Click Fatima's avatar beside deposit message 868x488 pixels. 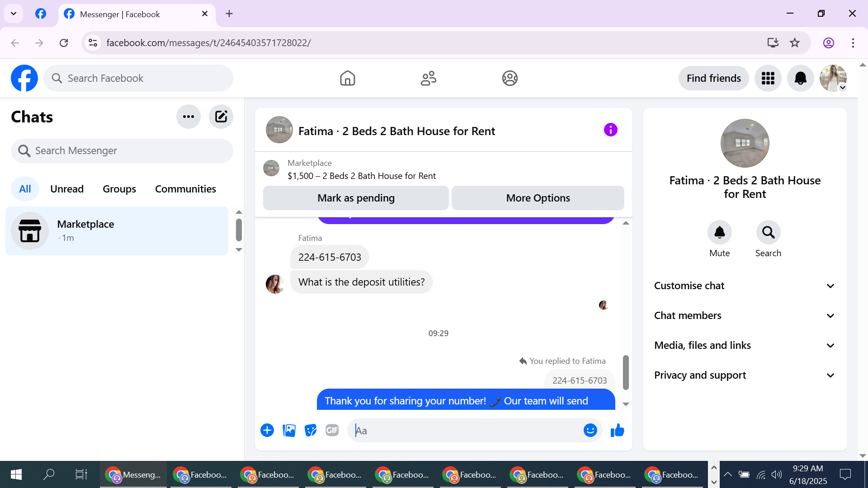275,284
